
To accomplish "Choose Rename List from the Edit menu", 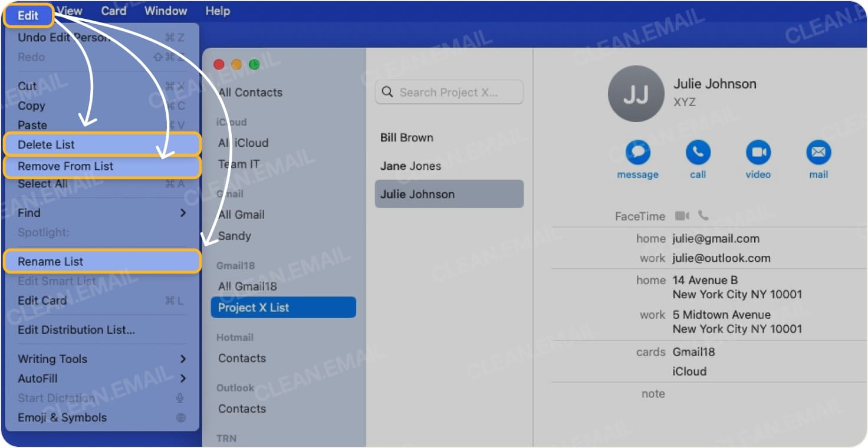I will click(x=50, y=261).
